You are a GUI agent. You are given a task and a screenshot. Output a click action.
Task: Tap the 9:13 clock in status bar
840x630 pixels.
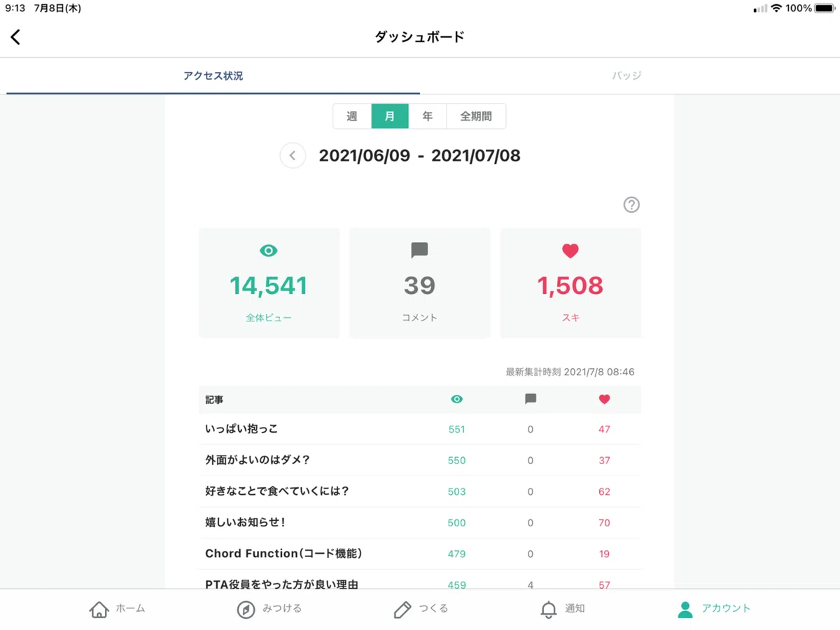pyautogui.click(x=16, y=8)
